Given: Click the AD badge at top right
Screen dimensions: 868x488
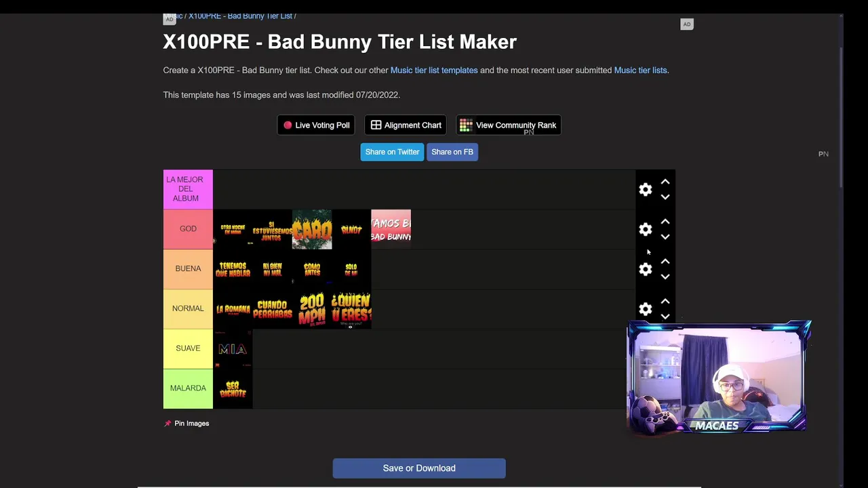Looking at the screenshot, I should [687, 24].
